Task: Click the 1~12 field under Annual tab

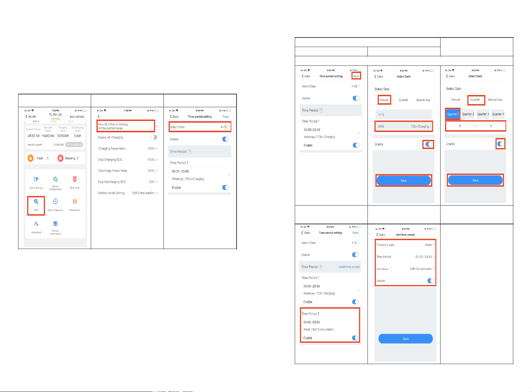Action: coord(404,114)
